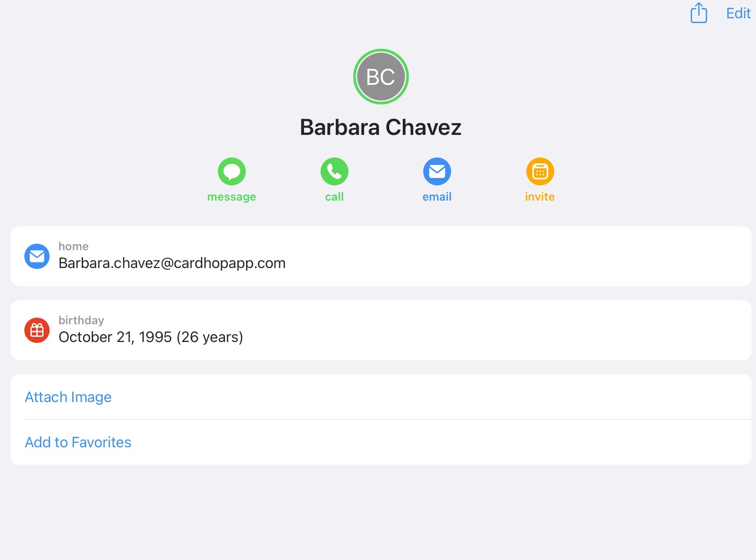The height and width of the screenshot is (560, 756).
Task: Tap the orange invite calendar icon
Action: 540,171
